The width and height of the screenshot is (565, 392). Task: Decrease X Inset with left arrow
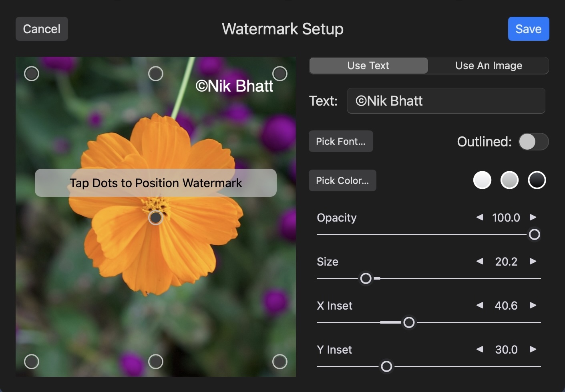(x=479, y=305)
